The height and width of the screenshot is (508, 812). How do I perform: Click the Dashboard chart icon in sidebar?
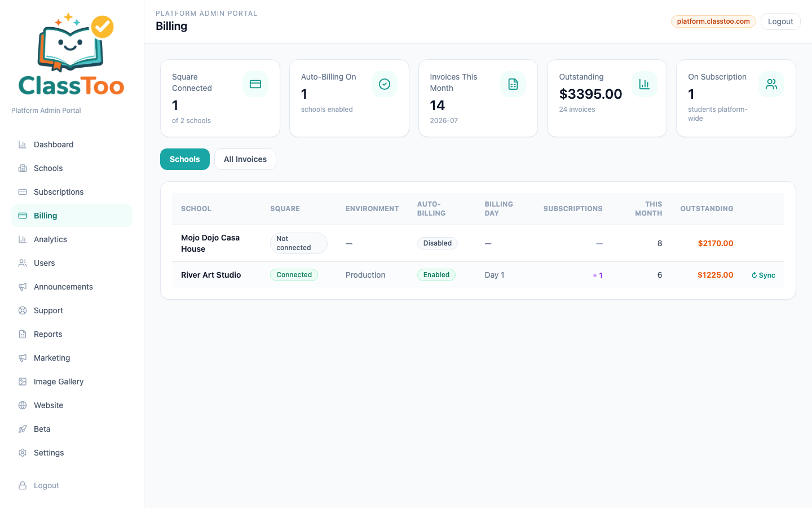[23, 144]
